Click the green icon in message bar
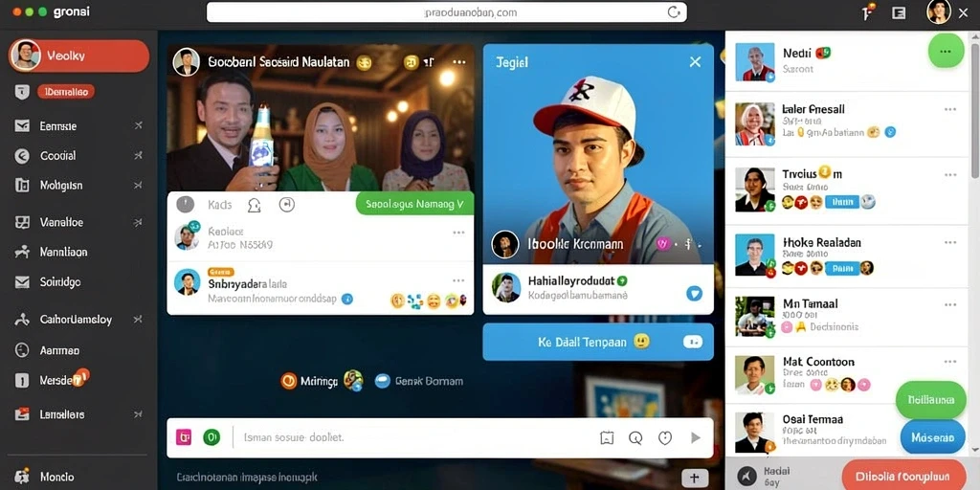The height and width of the screenshot is (490, 980). coord(212,437)
